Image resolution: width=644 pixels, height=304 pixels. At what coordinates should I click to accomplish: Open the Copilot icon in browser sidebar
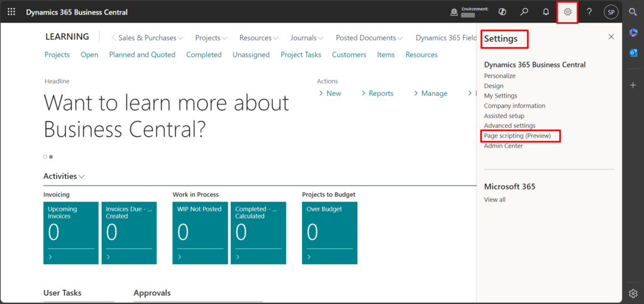pyautogui.click(x=633, y=33)
